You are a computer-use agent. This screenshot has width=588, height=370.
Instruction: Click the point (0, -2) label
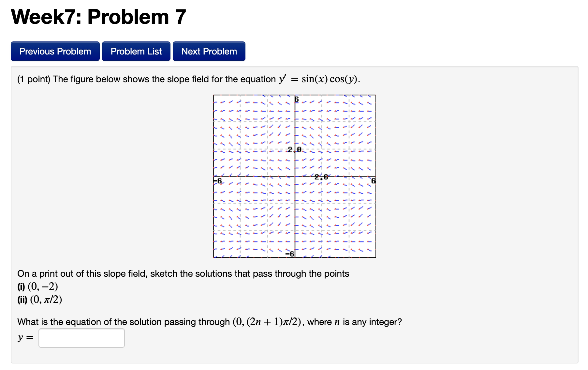pos(43,286)
